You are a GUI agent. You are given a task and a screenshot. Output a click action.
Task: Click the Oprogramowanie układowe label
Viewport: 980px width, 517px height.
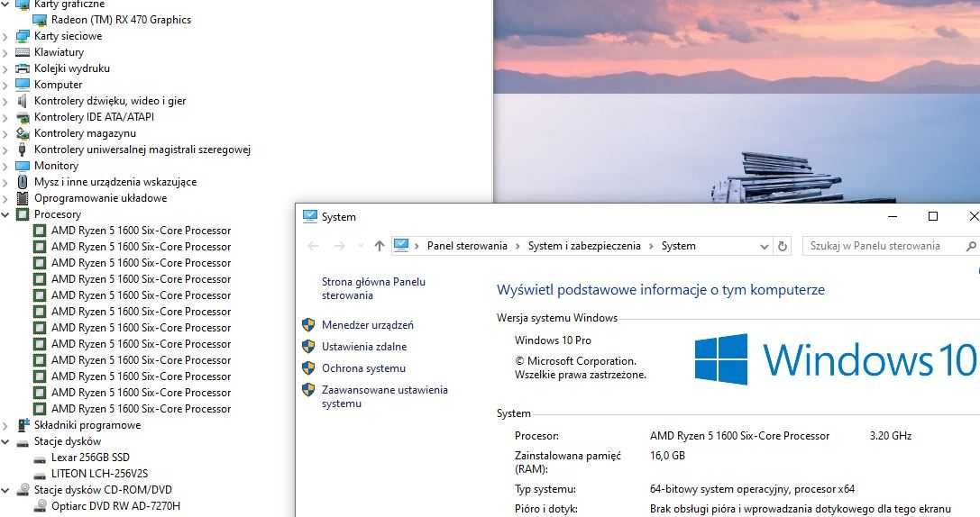tap(101, 198)
